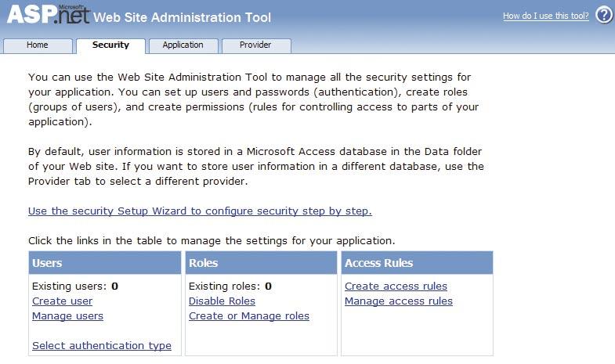Open the Manage access rules link

coord(399,301)
